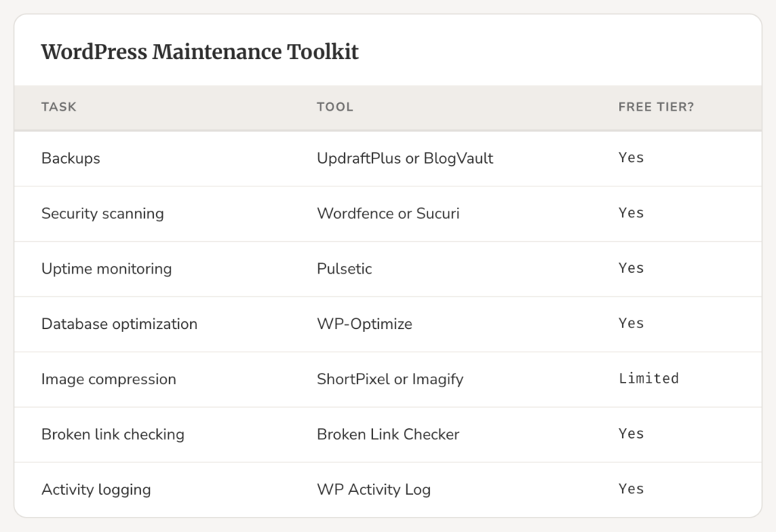
Task: Click the TASK column header
Action: [x=58, y=107]
